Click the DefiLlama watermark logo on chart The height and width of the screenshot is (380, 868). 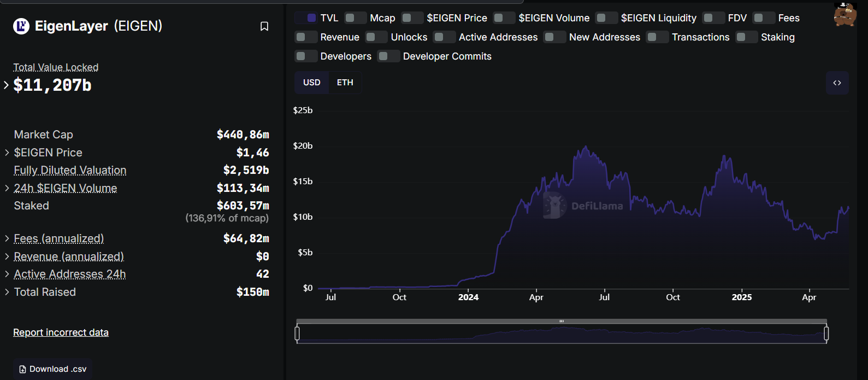pos(555,206)
